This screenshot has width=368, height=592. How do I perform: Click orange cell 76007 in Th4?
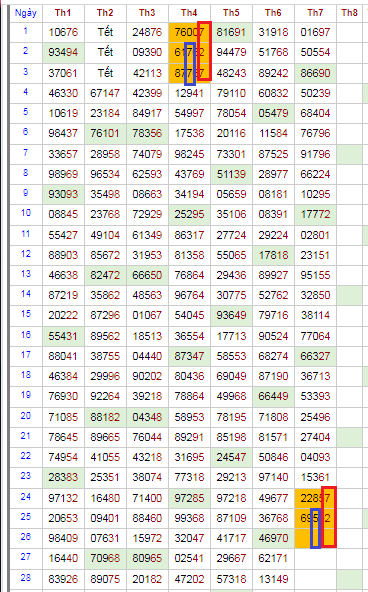tap(189, 32)
